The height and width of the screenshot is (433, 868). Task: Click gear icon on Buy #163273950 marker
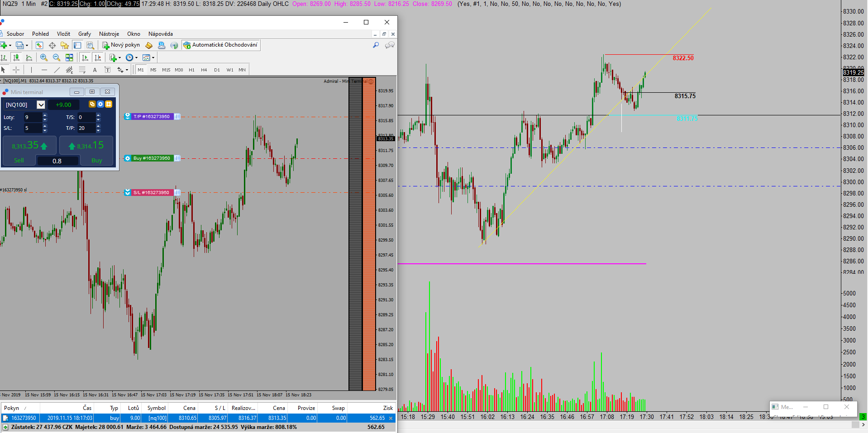(x=128, y=158)
